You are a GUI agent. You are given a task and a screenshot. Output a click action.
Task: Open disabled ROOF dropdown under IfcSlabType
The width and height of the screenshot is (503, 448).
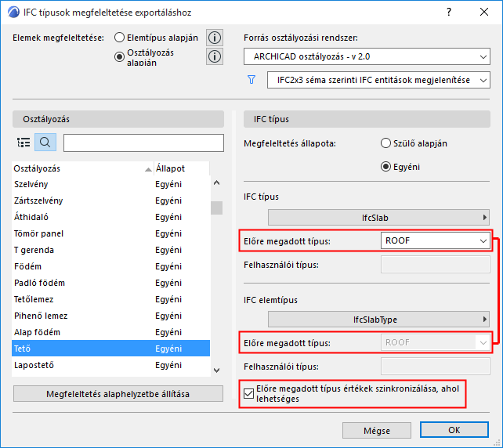(436, 342)
